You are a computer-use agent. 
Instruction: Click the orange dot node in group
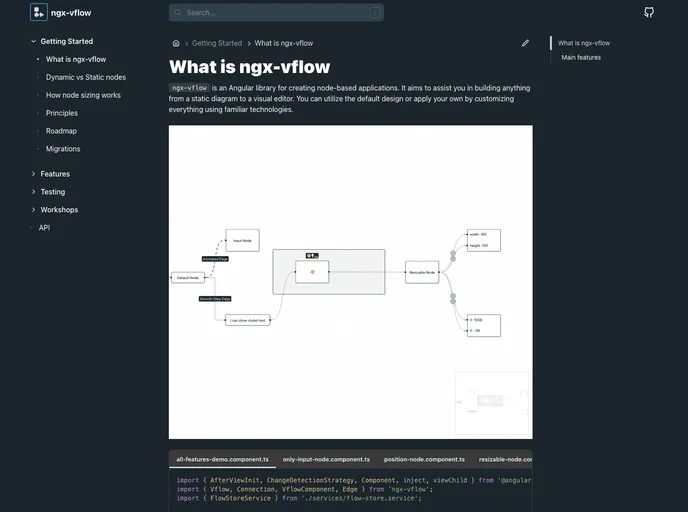click(312, 272)
